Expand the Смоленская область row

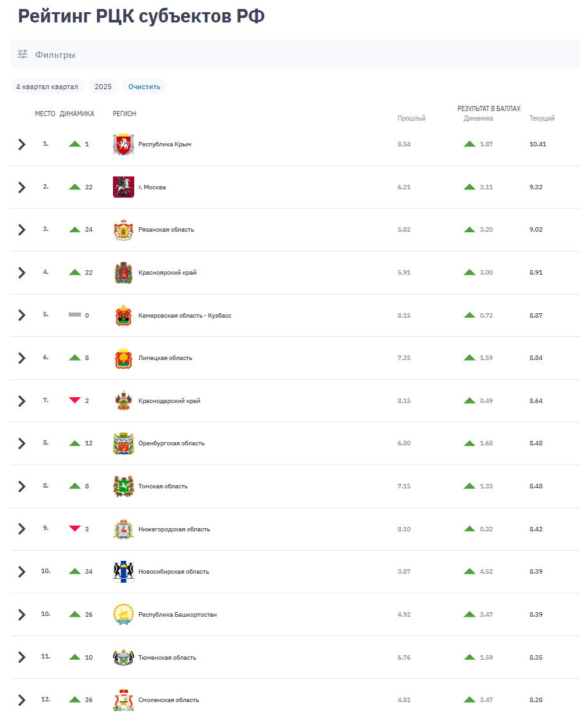click(x=22, y=700)
